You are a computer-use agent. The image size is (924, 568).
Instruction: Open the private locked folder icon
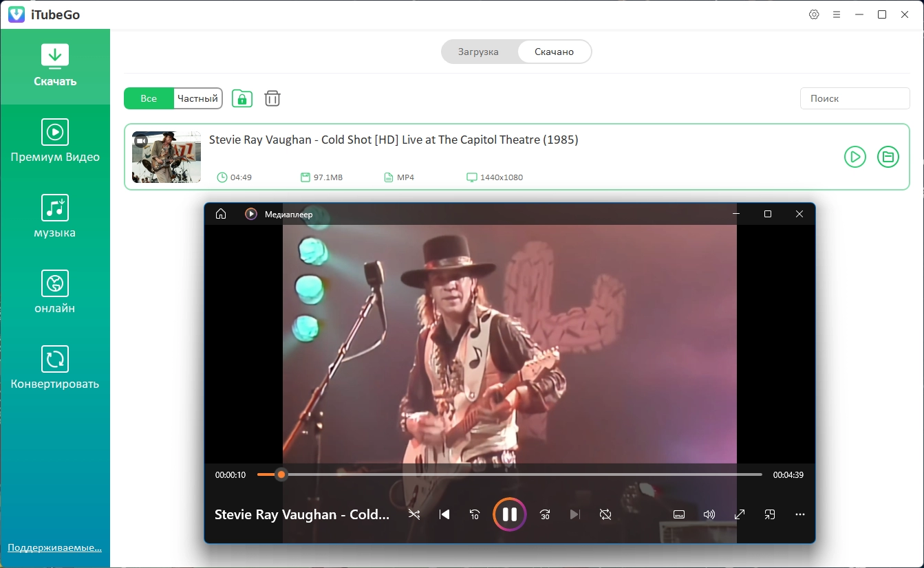click(241, 98)
